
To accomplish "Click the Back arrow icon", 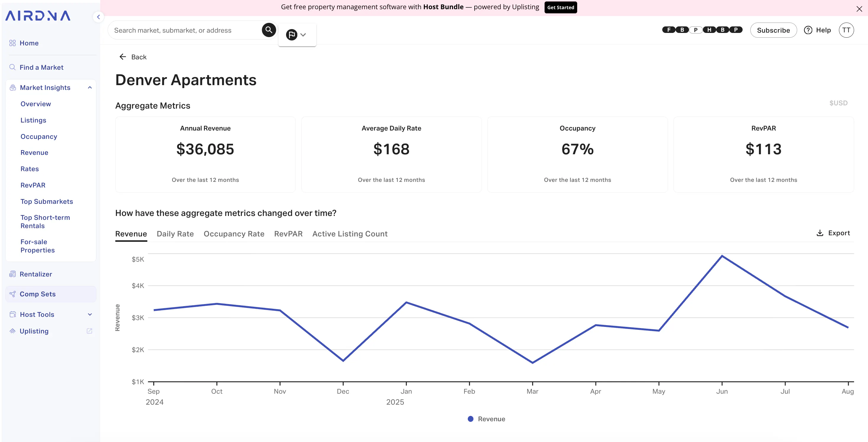I will 123,57.
